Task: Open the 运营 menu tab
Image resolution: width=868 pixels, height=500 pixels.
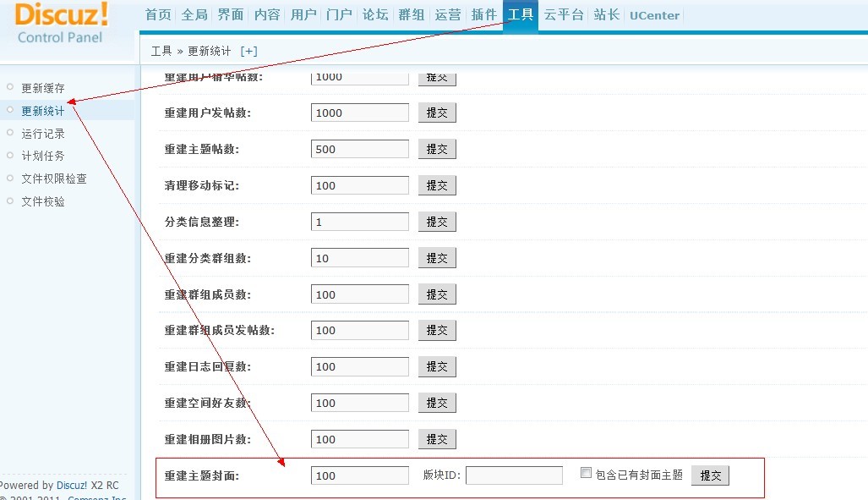Action: tap(448, 14)
